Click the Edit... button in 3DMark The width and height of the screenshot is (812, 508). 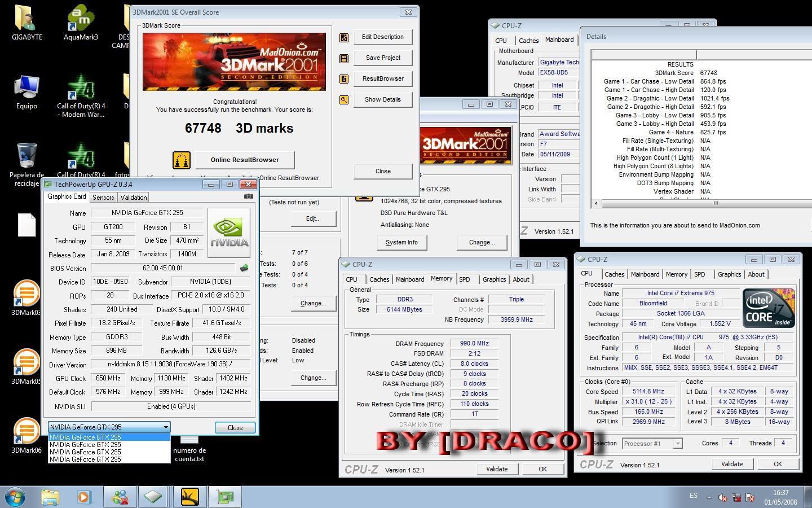click(x=313, y=219)
